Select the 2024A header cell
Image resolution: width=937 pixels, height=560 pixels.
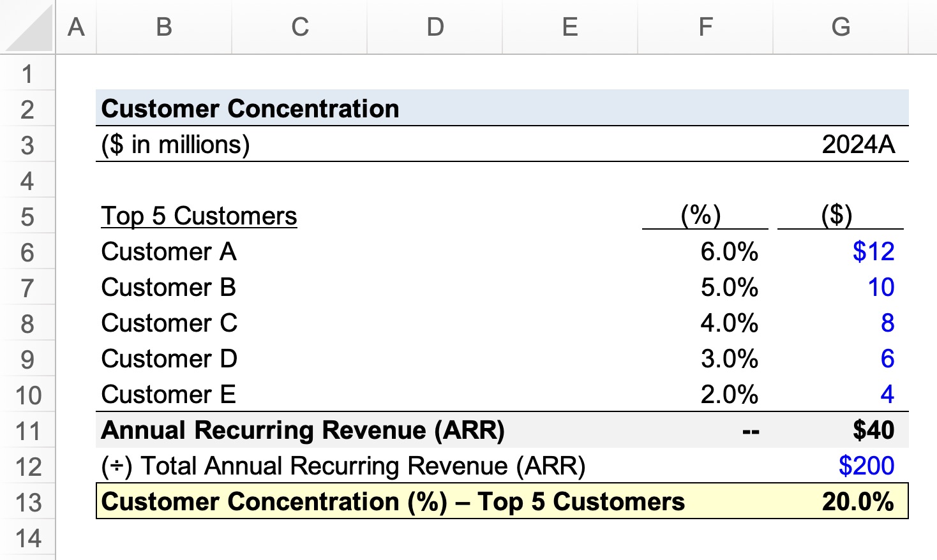coord(858,144)
